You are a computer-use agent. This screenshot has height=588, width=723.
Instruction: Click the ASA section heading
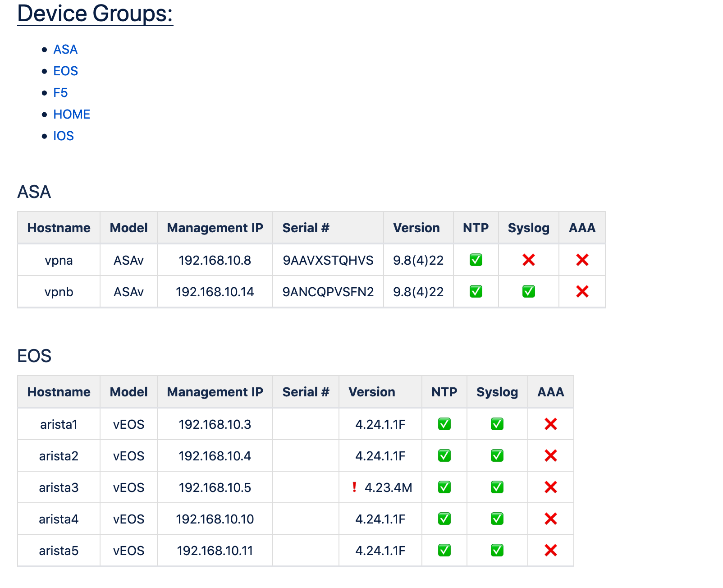click(34, 192)
